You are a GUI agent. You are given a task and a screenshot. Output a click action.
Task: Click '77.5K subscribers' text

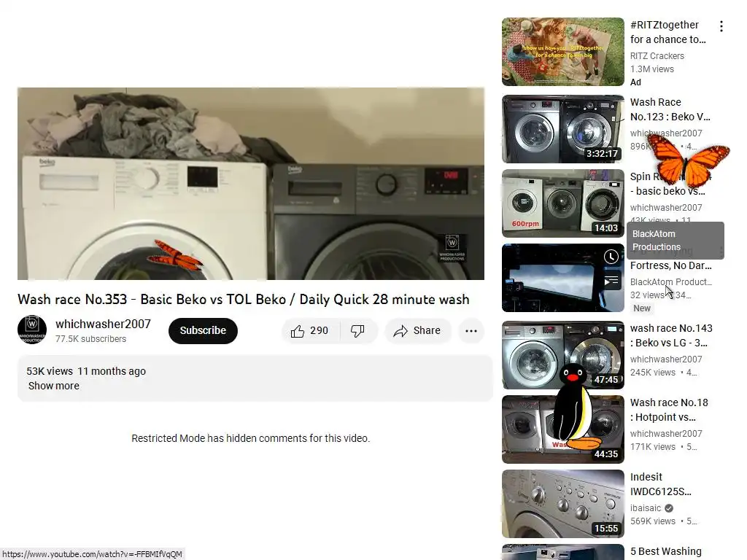click(x=90, y=339)
